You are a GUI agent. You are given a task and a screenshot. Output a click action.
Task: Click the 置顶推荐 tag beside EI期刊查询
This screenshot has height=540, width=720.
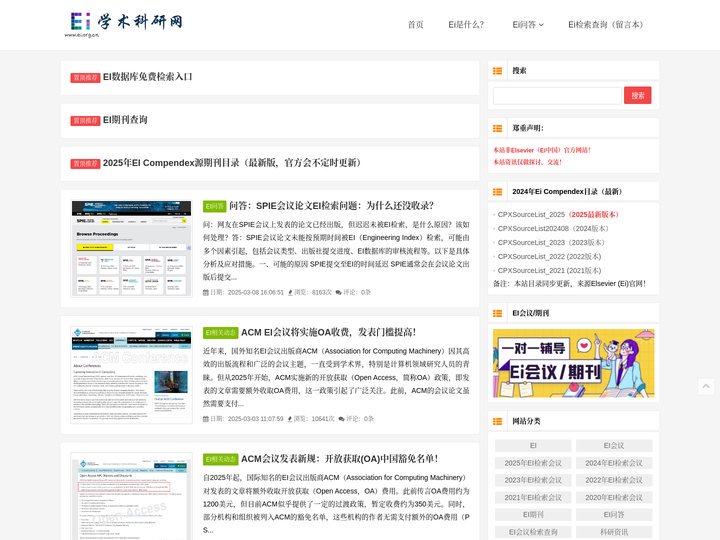click(85, 121)
